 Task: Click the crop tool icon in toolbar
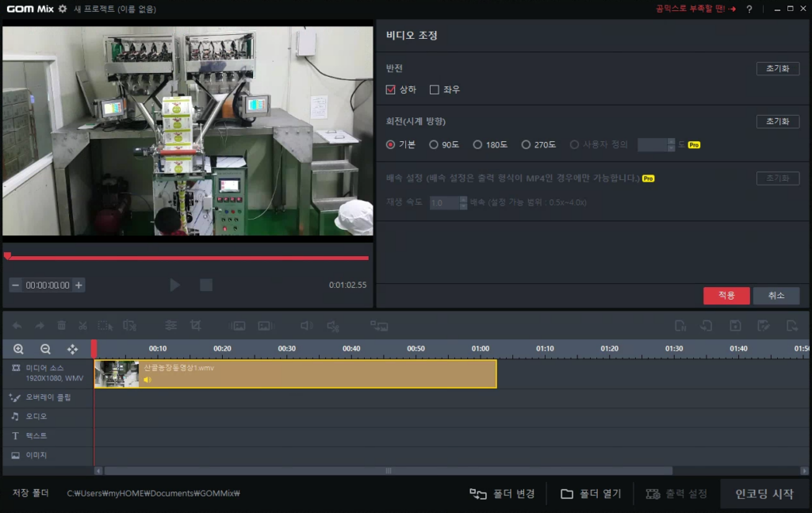(x=195, y=325)
